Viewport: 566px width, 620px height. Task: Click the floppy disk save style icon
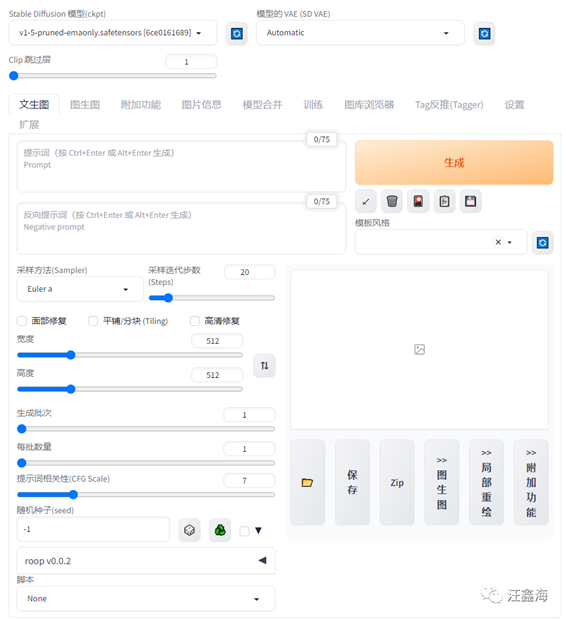(470, 201)
